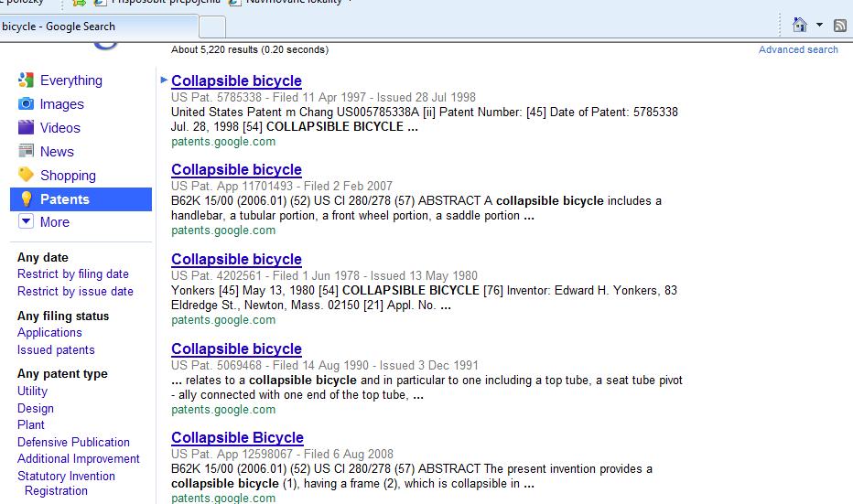This screenshot has width=853, height=504.
Task: Click the Images camera icon
Action: 26,103
